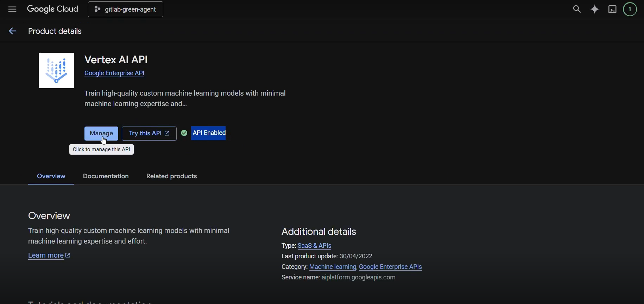Go back using the arrow icon
The image size is (644, 304).
click(x=12, y=31)
